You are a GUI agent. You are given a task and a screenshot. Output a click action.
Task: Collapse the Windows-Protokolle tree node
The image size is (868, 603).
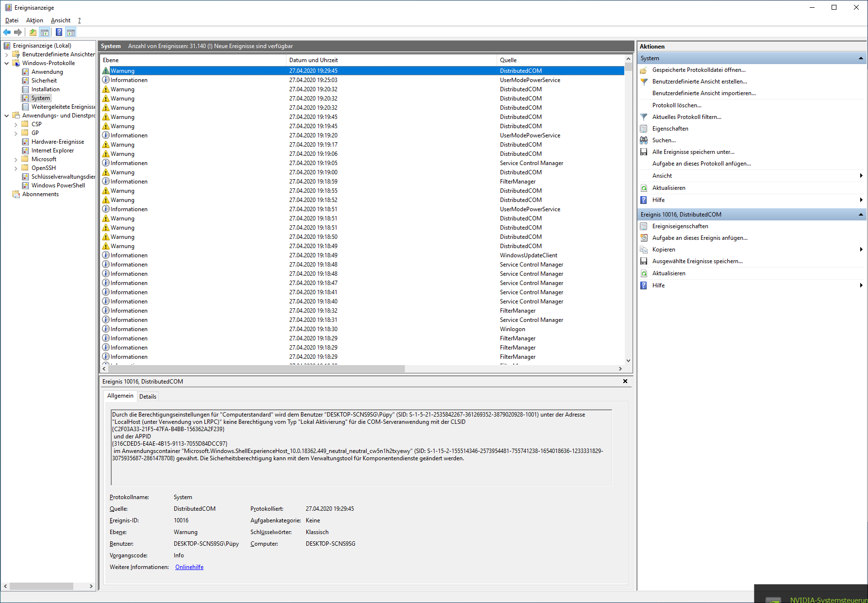[x=6, y=63]
